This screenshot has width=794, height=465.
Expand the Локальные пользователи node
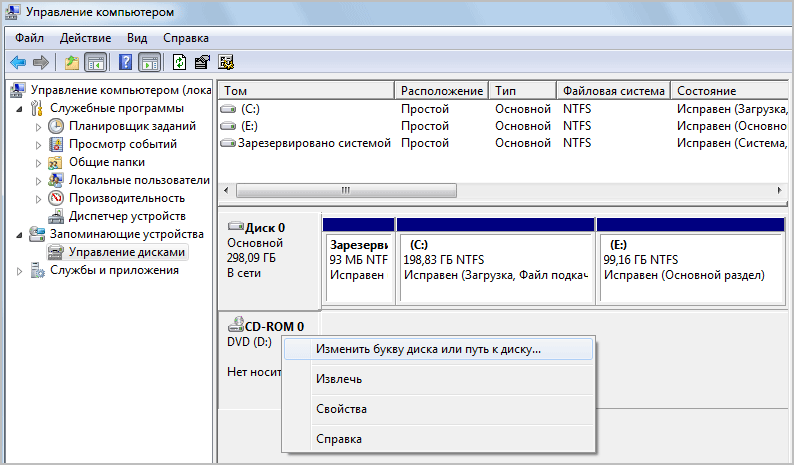tap(38, 181)
